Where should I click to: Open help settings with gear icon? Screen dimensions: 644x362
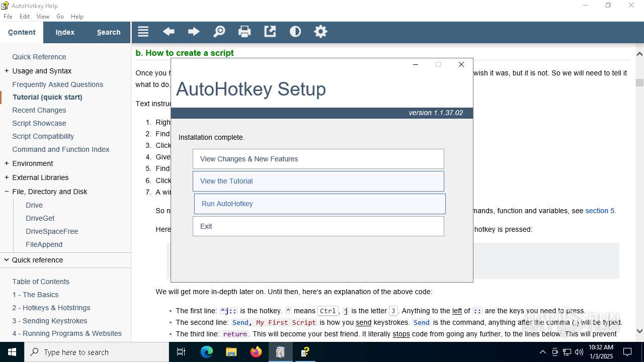coord(320,32)
